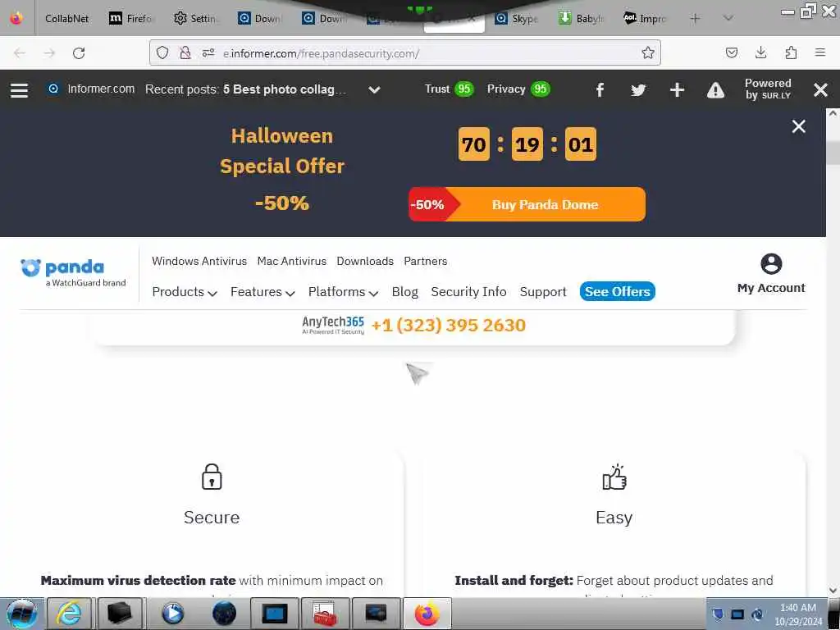840x630 pixels.
Task: Expand the Products menu
Action: click(185, 292)
